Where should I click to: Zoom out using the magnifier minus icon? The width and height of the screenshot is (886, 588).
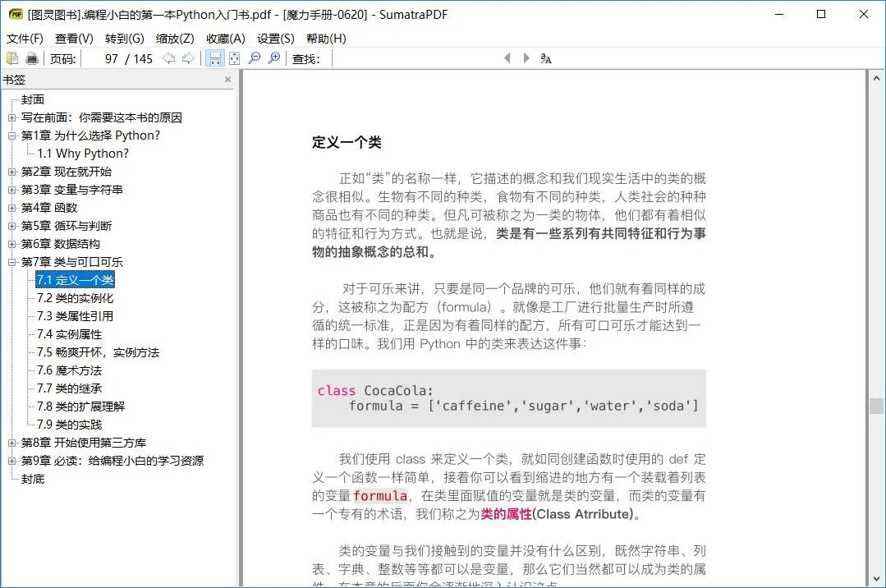point(255,57)
